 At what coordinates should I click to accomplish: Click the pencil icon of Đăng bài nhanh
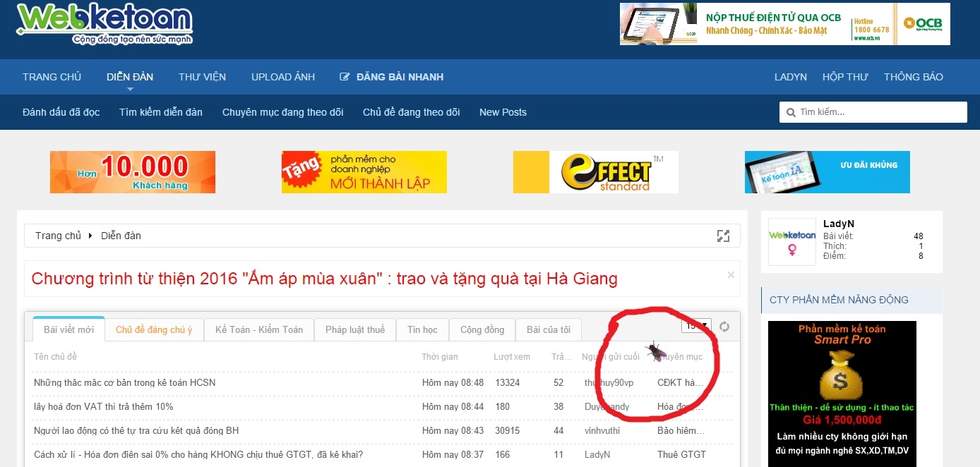pos(345,77)
